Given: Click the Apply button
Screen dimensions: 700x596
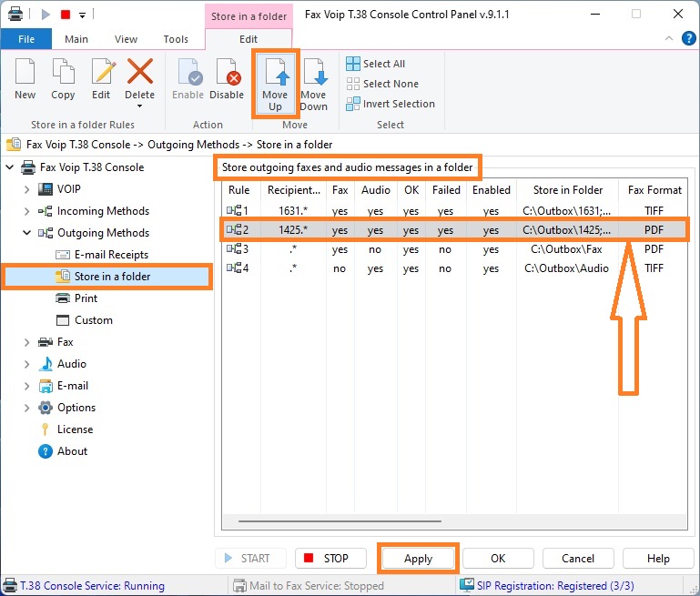Looking at the screenshot, I should pyautogui.click(x=419, y=559).
